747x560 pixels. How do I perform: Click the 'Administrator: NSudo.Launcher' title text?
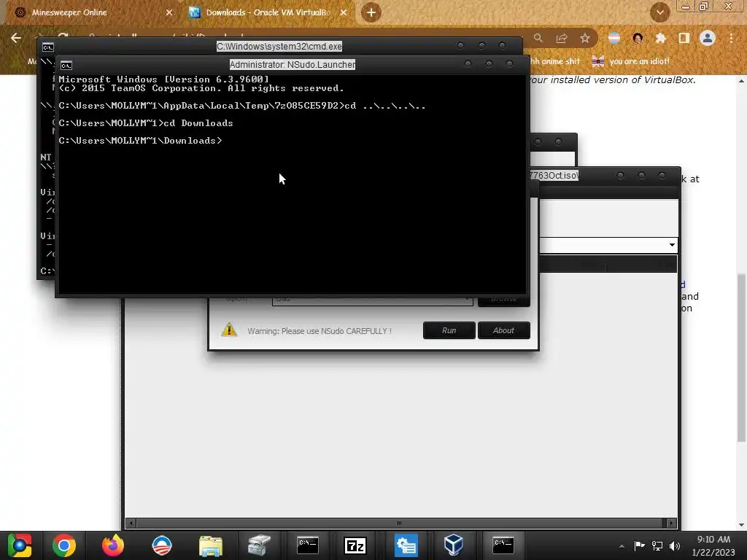(x=293, y=65)
